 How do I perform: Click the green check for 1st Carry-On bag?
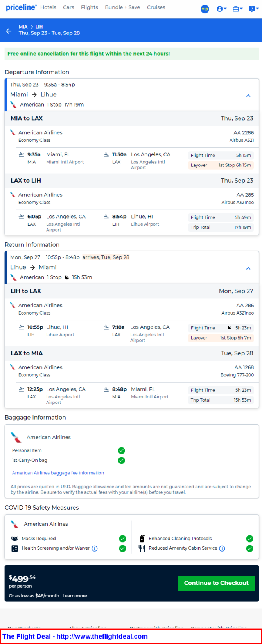[122, 460]
